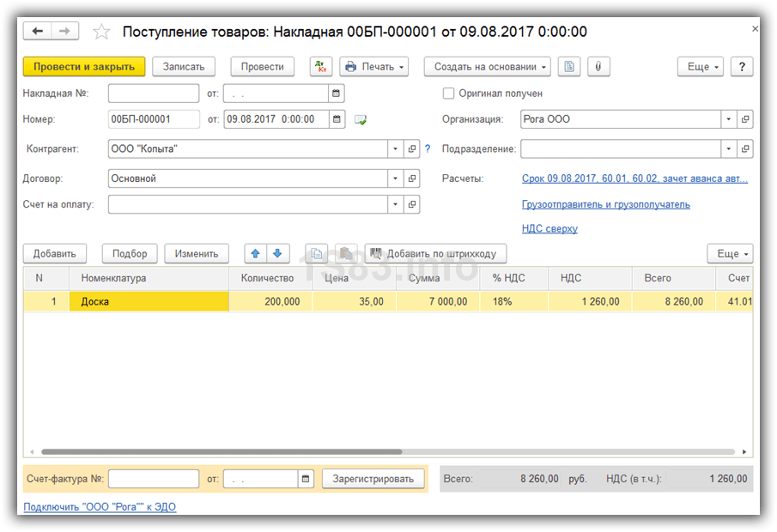Viewport: 777px width, 532px height.
Task: Click the Счет-фактура № input field
Action: 154,479
